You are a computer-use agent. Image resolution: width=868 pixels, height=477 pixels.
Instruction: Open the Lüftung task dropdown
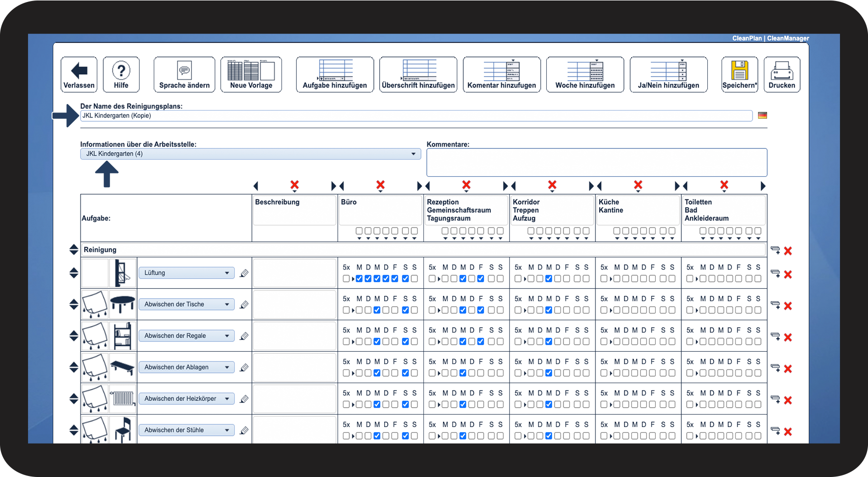click(x=187, y=273)
